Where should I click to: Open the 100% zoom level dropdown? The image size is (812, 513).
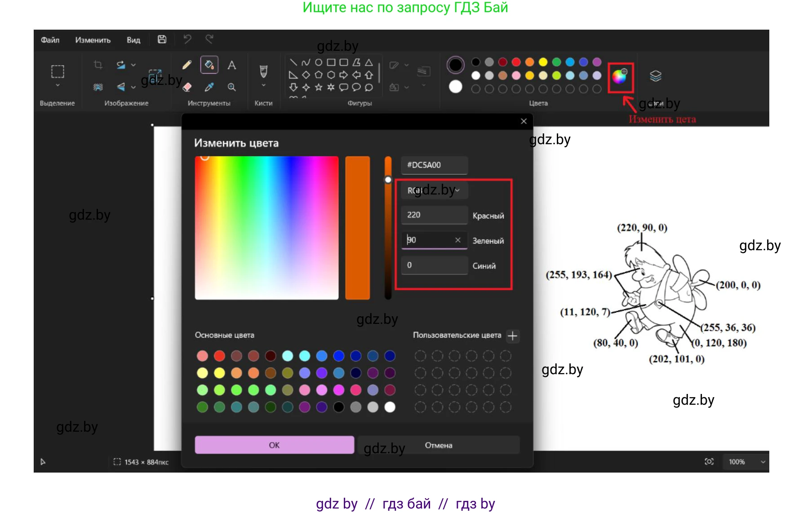746,462
